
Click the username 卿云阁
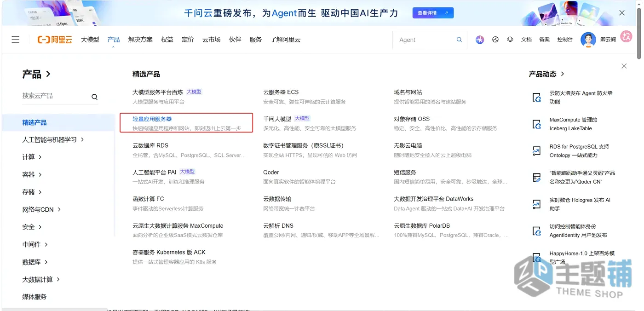[608, 40]
